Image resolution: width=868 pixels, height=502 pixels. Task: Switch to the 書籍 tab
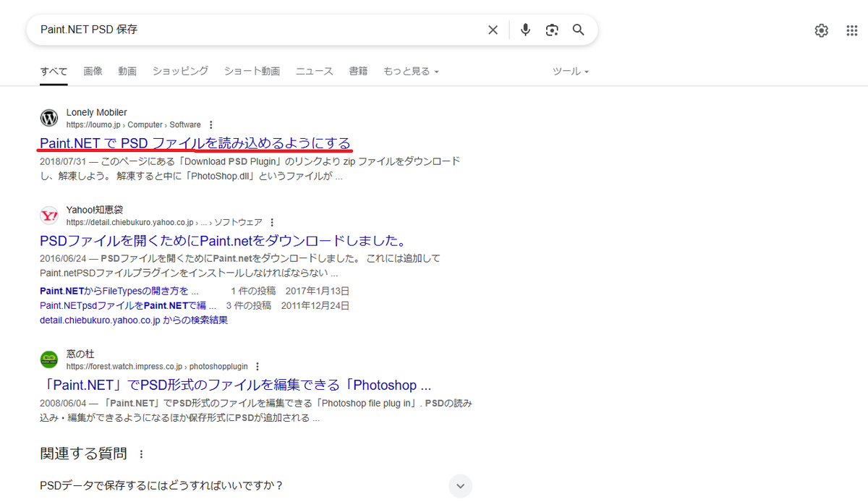click(358, 71)
